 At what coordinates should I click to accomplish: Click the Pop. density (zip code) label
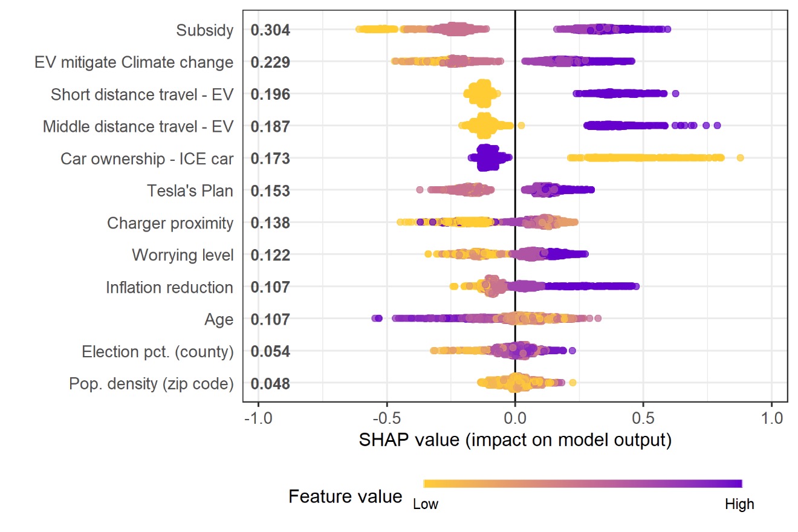click(x=151, y=384)
